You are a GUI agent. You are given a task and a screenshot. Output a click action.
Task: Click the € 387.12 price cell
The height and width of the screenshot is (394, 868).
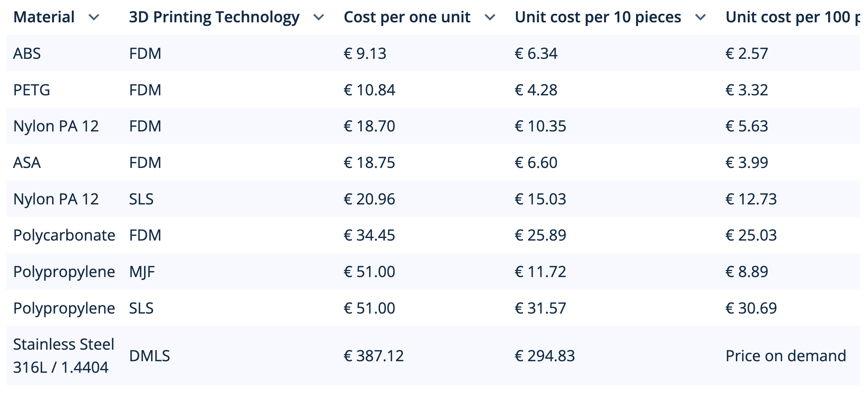coord(373,356)
